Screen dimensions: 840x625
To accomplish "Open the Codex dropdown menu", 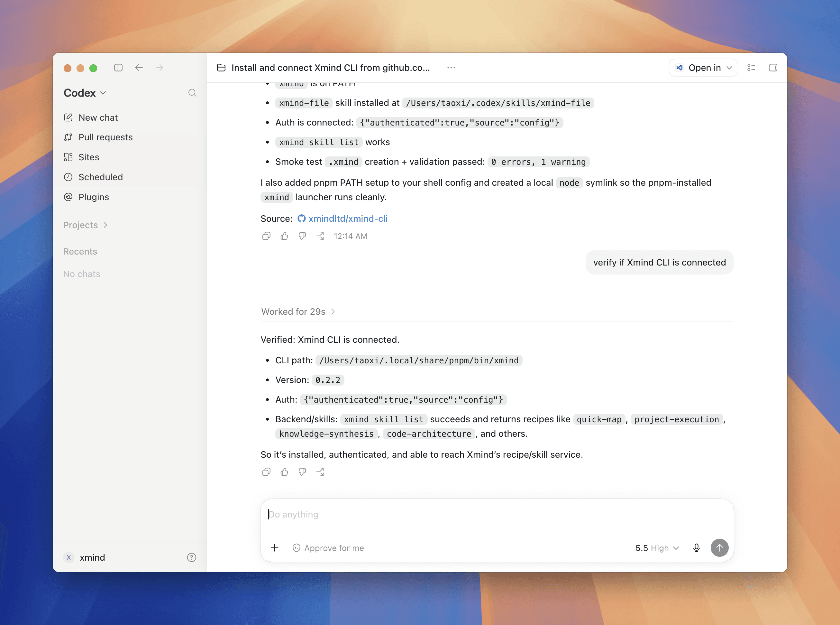I will (x=85, y=93).
